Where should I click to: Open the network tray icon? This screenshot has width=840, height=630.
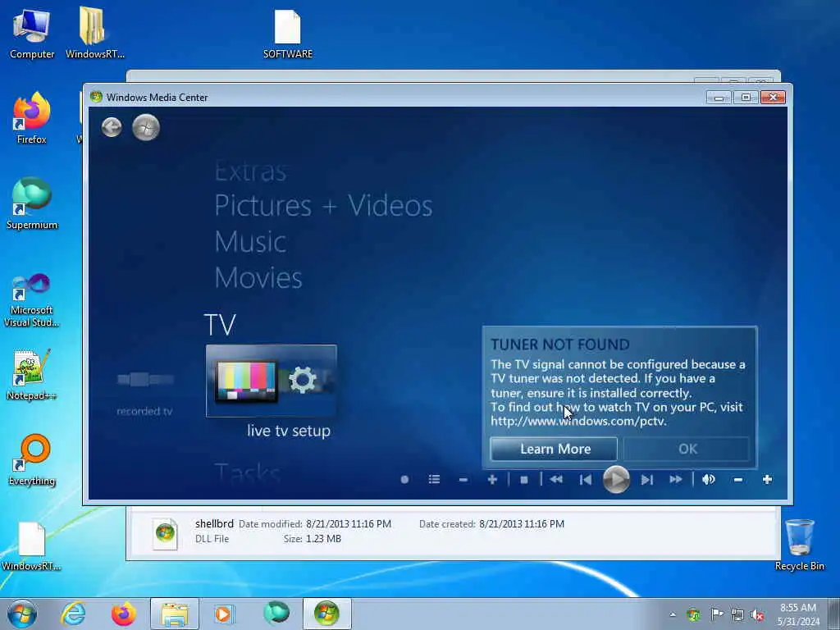click(737, 614)
